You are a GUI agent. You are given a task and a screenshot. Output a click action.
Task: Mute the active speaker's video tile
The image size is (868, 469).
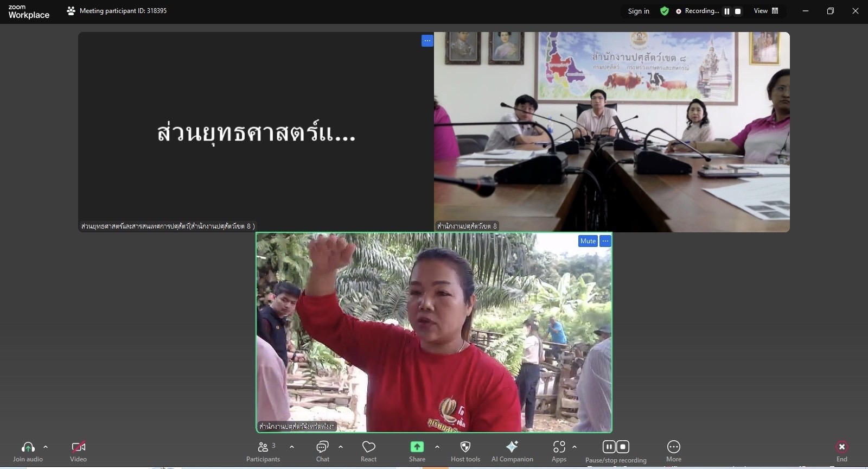(x=588, y=241)
